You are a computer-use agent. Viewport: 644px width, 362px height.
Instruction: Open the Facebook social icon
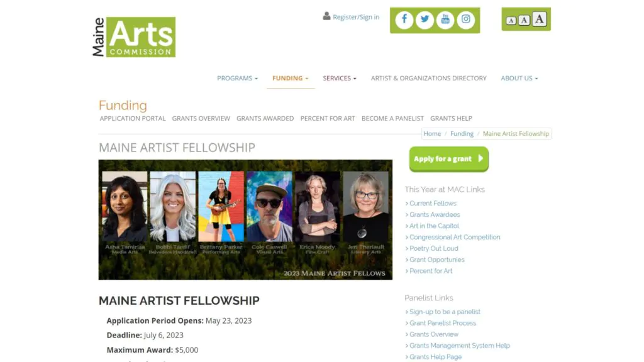tap(404, 19)
